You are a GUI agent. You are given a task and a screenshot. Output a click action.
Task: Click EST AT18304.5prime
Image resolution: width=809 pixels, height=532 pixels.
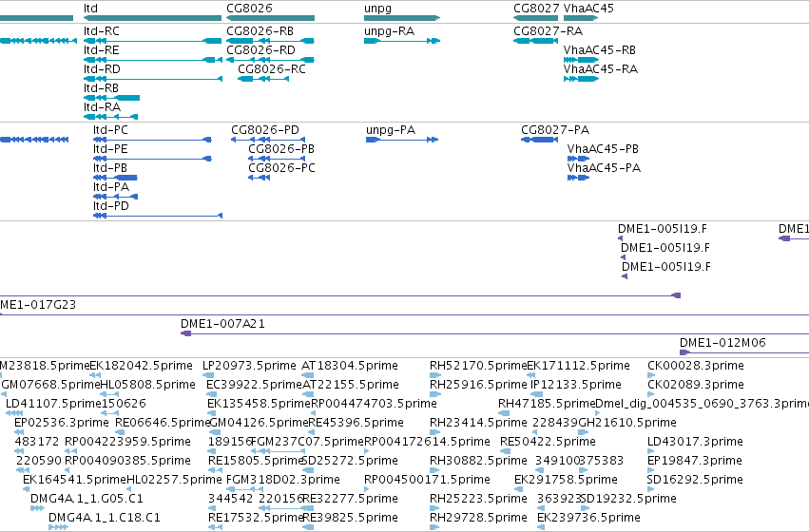tap(349, 366)
